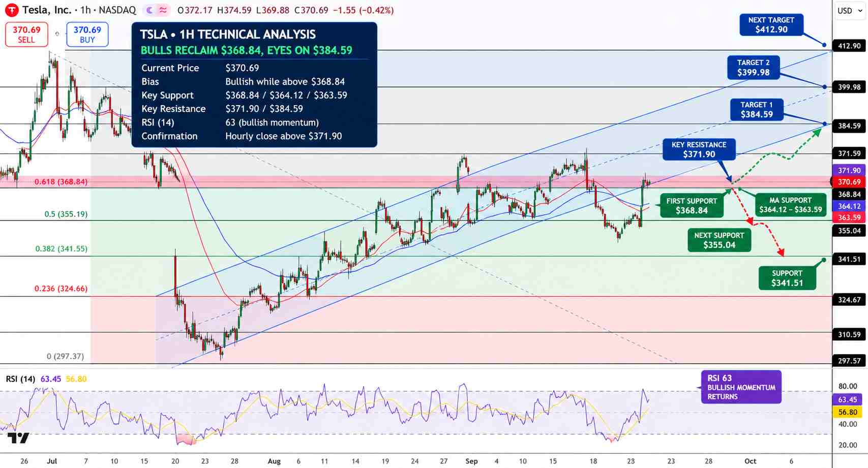Click the red 370.69 current price tag on the price axis
The image size is (868, 468).
click(x=849, y=182)
